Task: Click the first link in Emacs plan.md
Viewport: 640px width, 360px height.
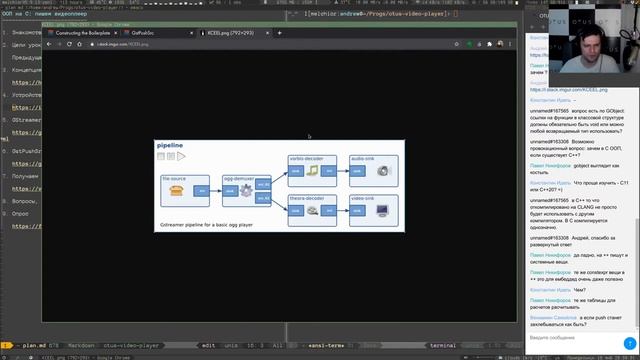Action: click(x=27, y=82)
